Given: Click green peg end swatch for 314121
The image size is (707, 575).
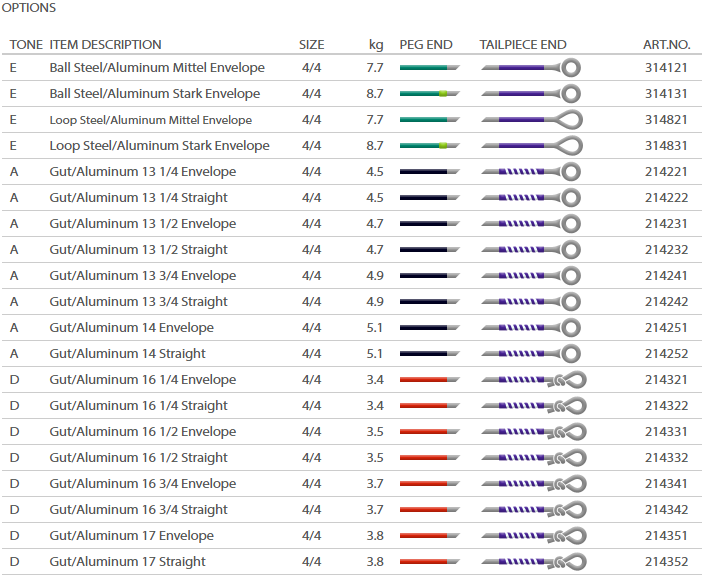Looking at the screenshot, I should [x=430, y=68].
